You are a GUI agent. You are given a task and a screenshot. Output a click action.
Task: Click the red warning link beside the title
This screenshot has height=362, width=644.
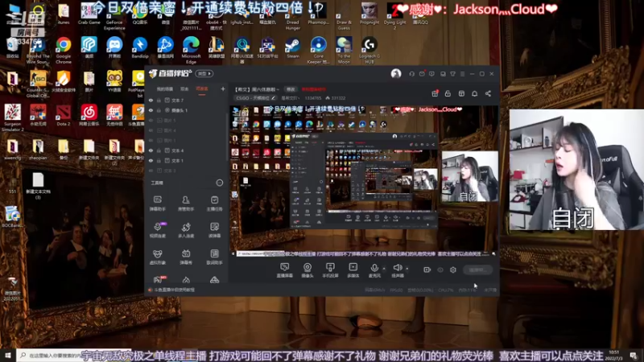313,89
